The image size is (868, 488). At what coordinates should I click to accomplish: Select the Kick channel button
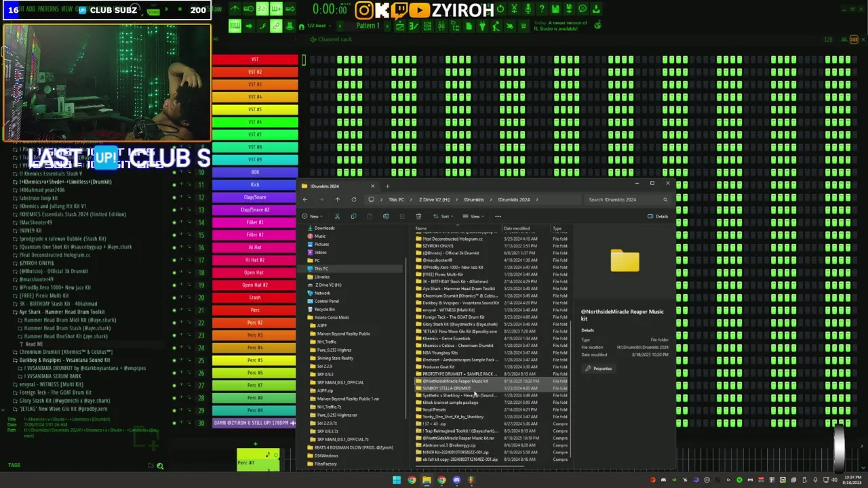255,184
